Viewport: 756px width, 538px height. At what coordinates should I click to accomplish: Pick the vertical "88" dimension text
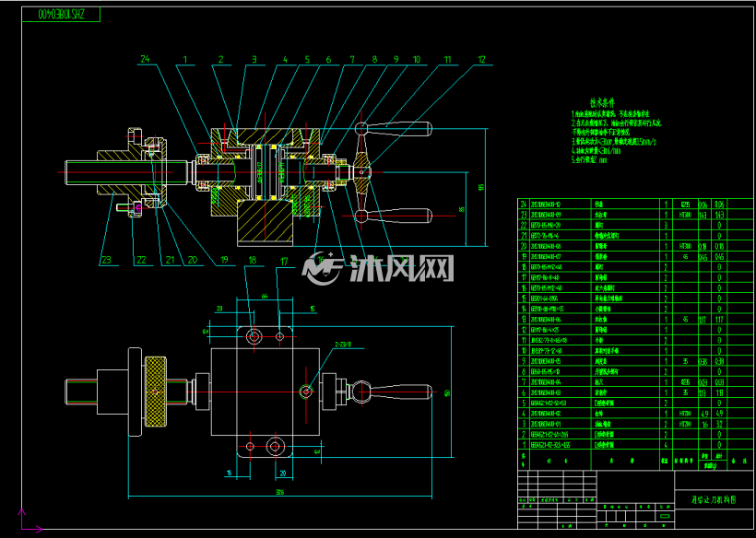460,209
